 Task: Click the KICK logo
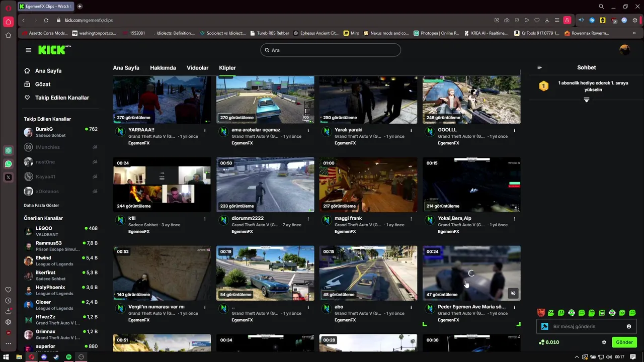pyautogui.click(x=54, y=50)
